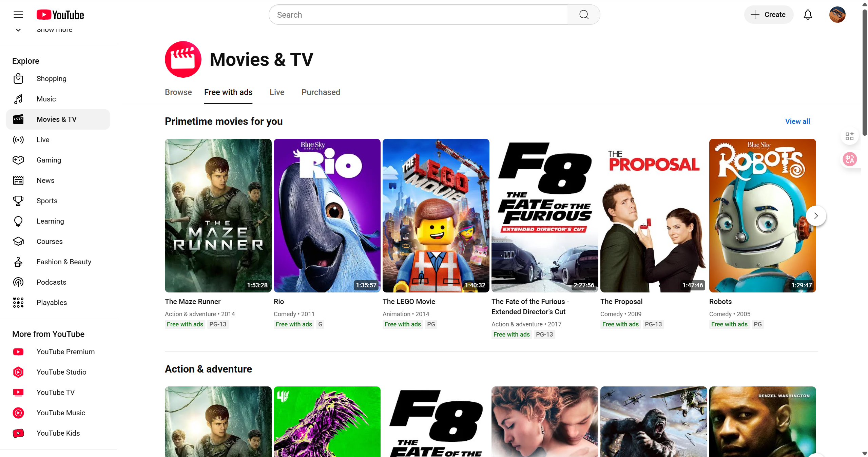The height and width of the screenshot is (457, 868).
Task: Click the YouTube logo
Action: 60,15
